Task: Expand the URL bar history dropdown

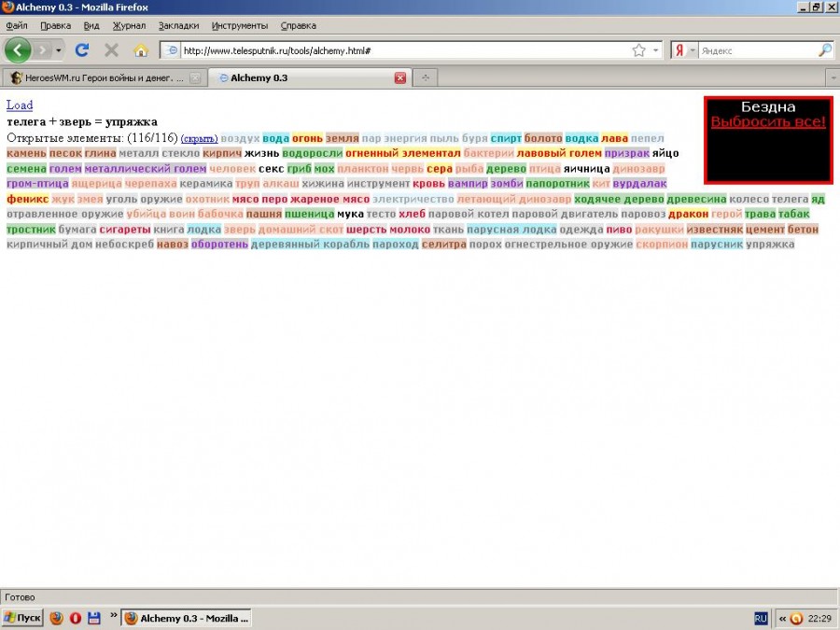Action: point(656,50)
